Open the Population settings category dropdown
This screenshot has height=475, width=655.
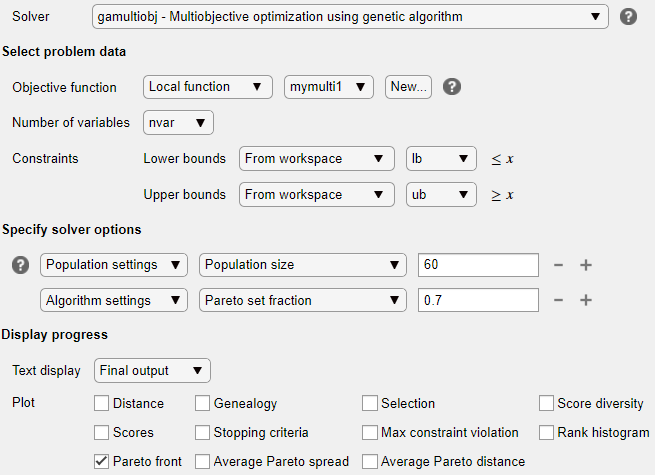point(114,265)
